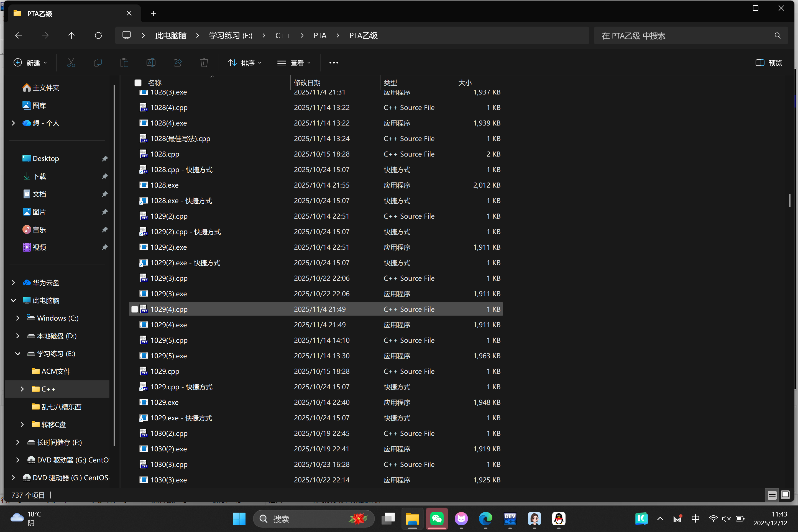The image size is (798, 532).
Task: Click the Delete trash can icon
Action: [204, 63]
